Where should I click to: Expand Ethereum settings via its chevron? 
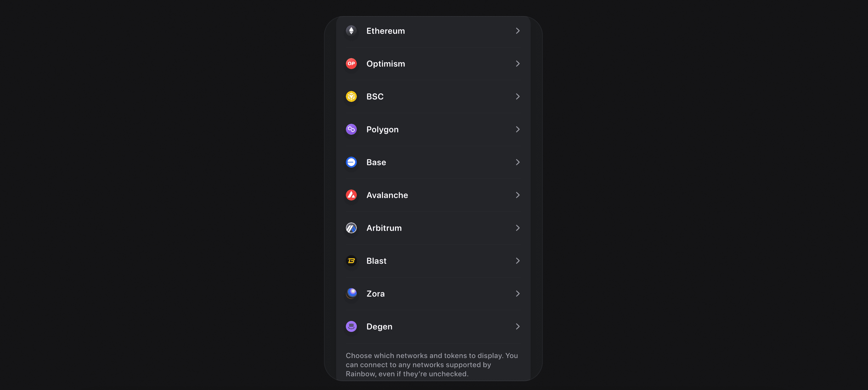[x=518, y=31]
